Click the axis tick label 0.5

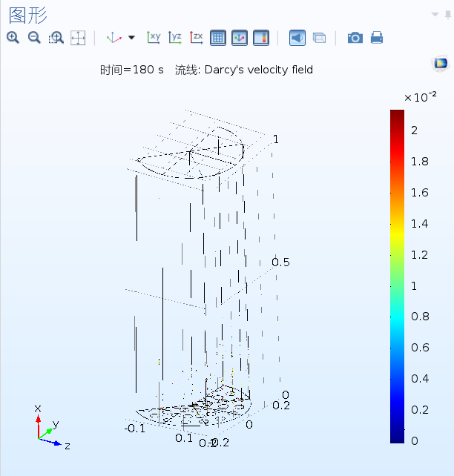tap(280, 262)
